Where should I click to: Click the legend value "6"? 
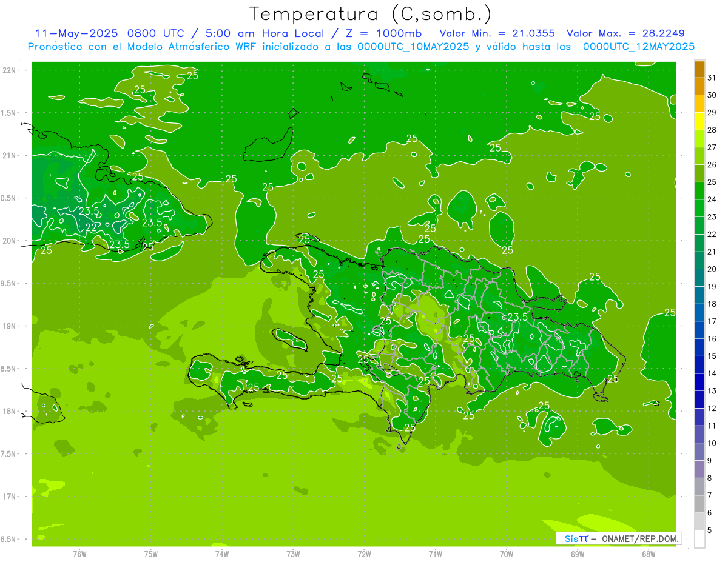click(x=710, y=513)
